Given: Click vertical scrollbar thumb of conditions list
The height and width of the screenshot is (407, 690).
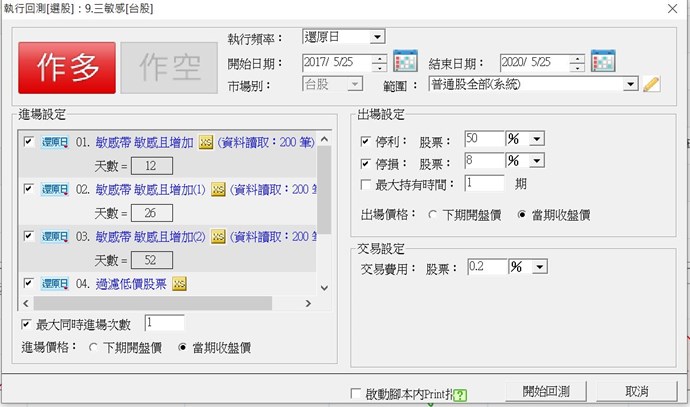Looking at the screenshot, I should [x=324, y=190].
